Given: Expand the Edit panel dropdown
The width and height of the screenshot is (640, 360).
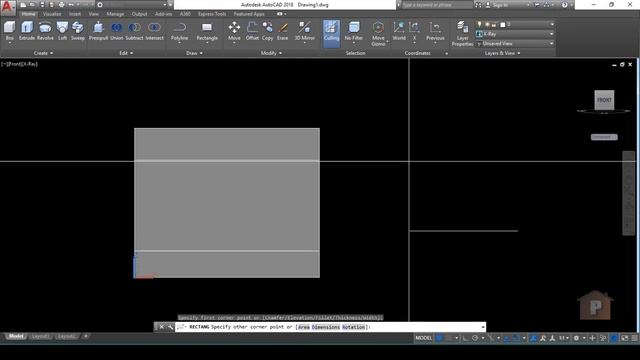Looking at the screenshot, I should [x=126, y=53].
